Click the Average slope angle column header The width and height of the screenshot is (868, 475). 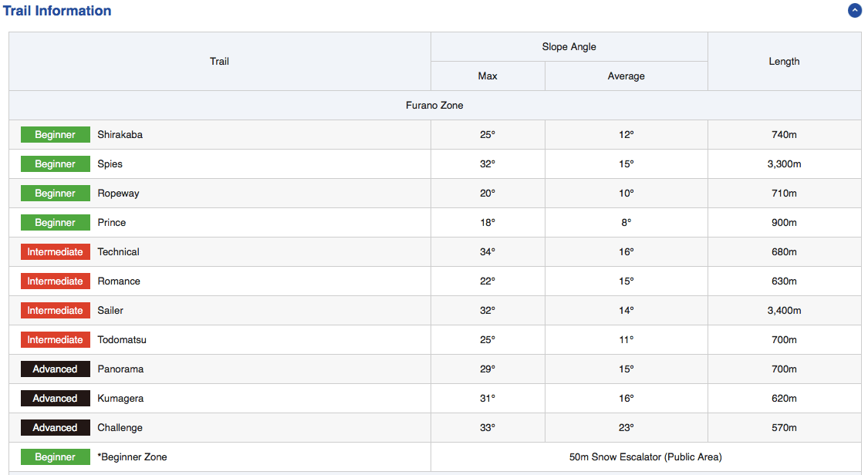[x=626, y=76]
